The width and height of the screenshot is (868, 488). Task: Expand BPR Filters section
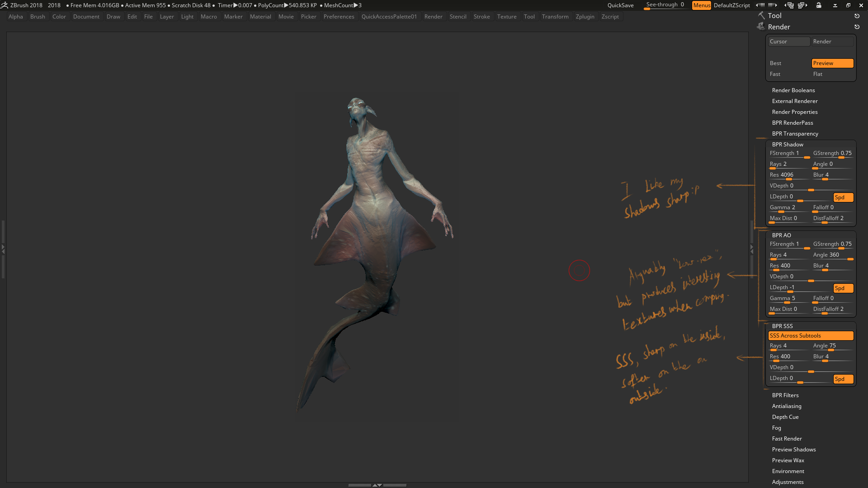pyautogui.click(x=785, y=395)
